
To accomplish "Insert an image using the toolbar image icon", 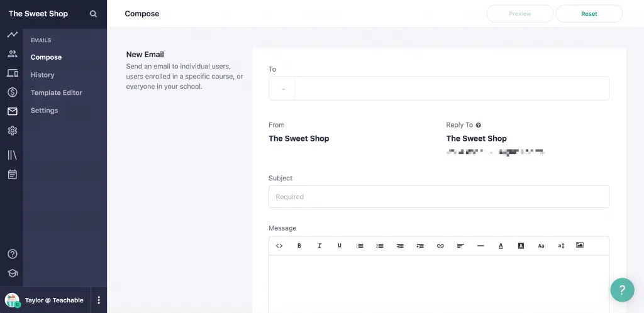I will pos(579,245).
